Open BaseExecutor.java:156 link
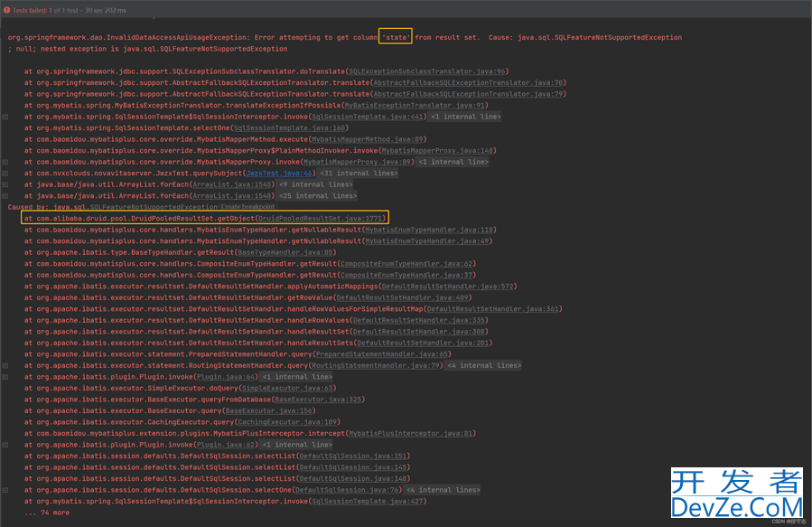This screenshot has height=527, width=812. pyautogui.click(x=269, y=410)
